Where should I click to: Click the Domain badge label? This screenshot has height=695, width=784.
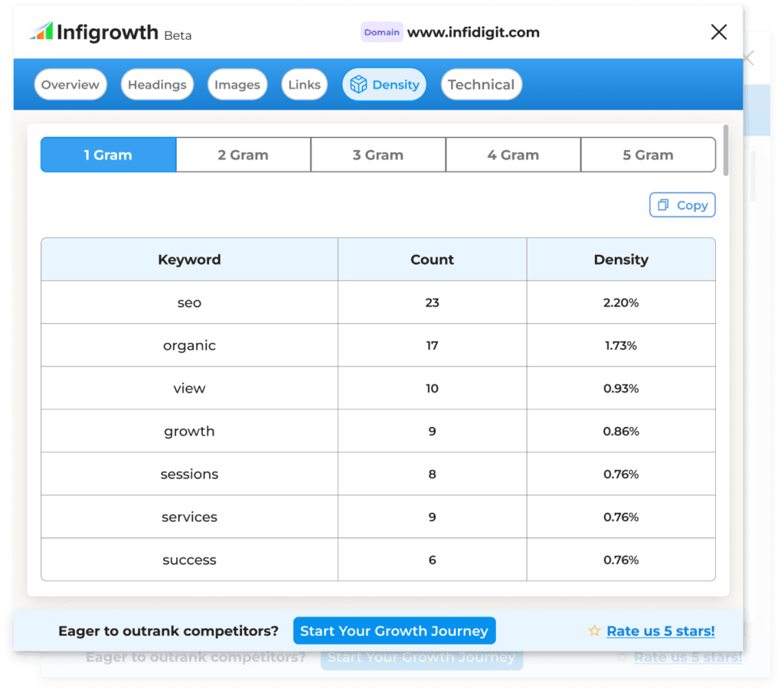381,32
